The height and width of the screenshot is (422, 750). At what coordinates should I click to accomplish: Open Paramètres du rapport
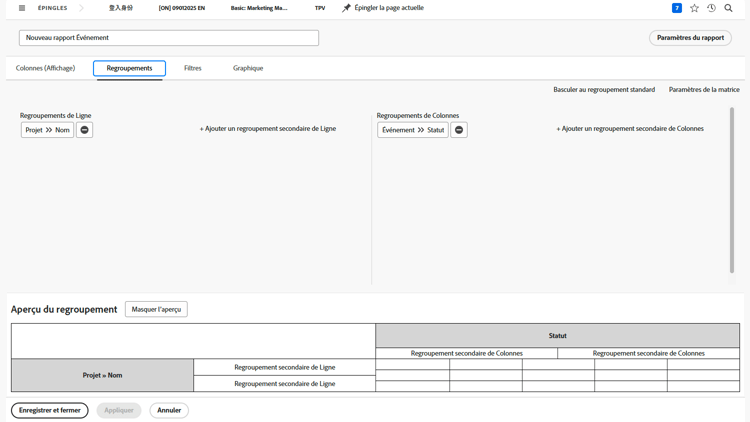(690, 38)
